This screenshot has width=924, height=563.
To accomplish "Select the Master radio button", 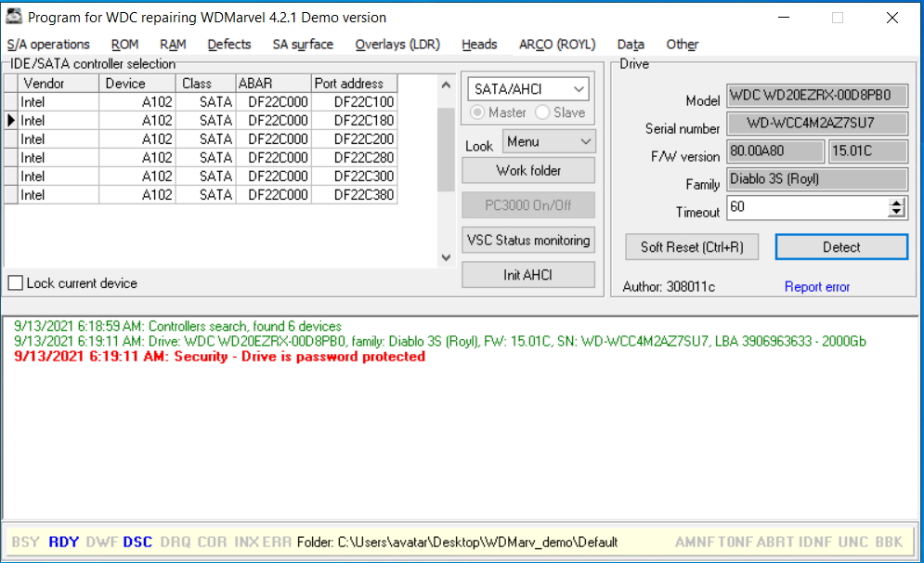I will point(478,112).
